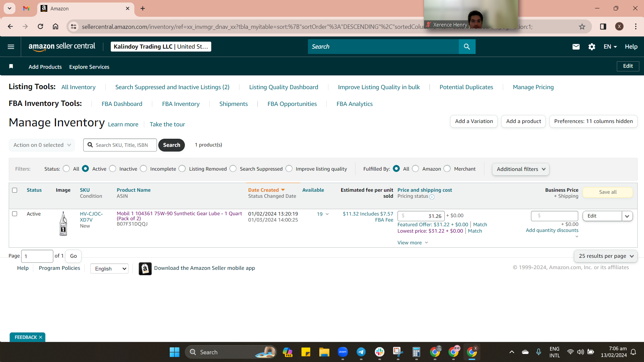Open Search Suppressed and Inactive Listings
Image resolution: width=644 pixels, height=362 pixels.
172,87
